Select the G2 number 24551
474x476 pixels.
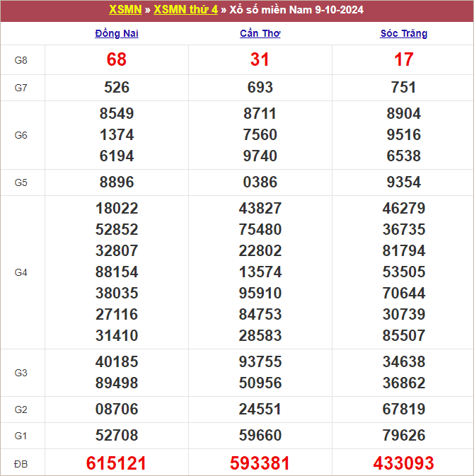tap(260, 410)
